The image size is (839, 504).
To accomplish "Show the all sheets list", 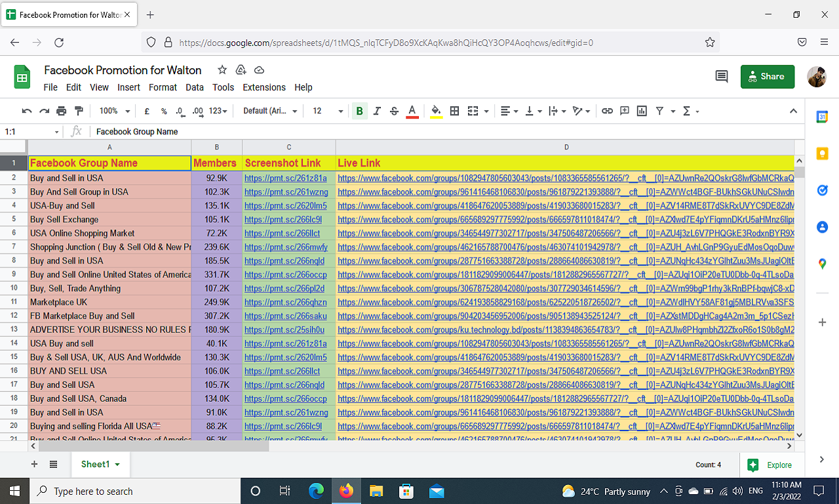I will 53,464.
